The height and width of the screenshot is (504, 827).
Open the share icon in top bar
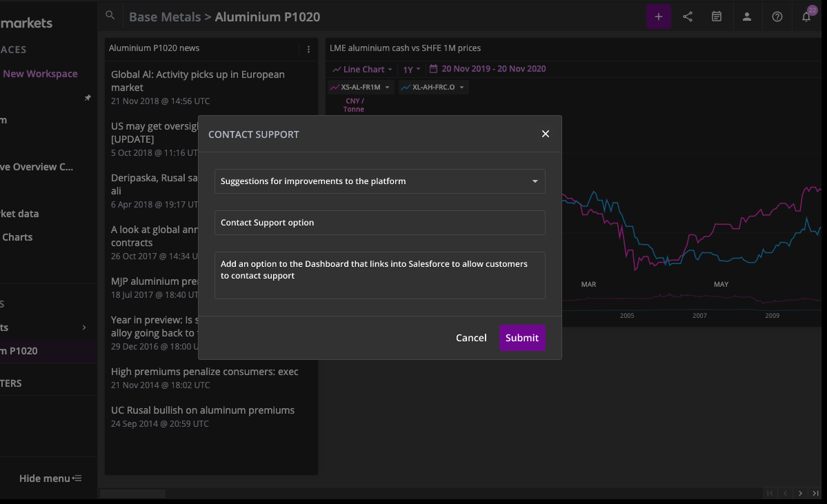[688, 17]
